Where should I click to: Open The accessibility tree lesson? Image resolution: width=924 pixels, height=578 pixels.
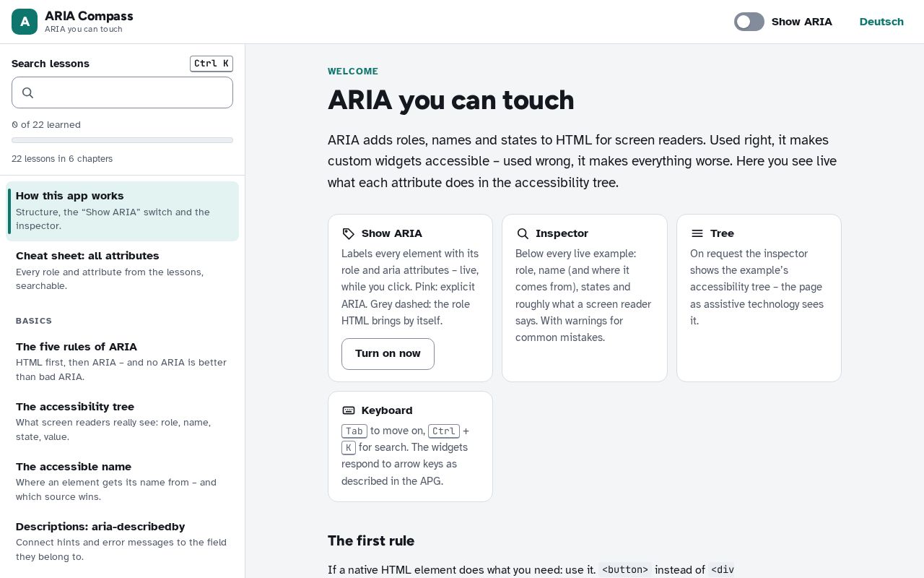click(123, 422)
